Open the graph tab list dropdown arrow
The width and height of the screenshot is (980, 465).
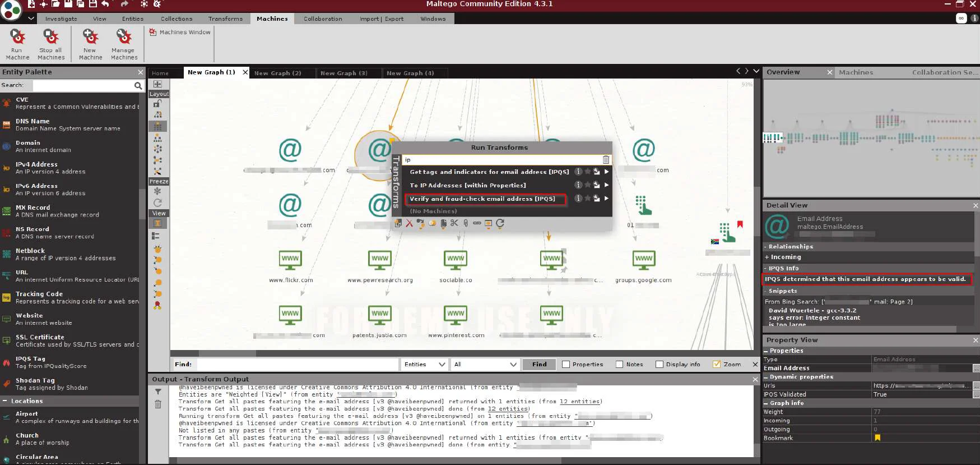pyautogui.click(x=756, y=71)
